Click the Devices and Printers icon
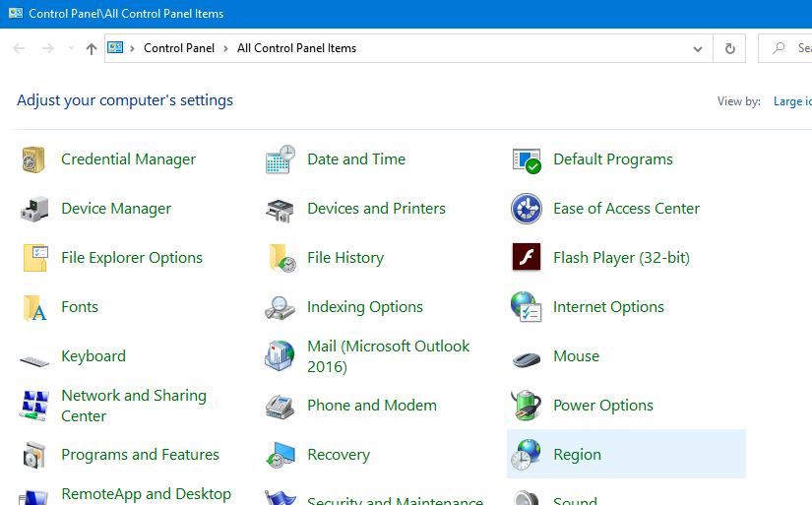This screenshot has width=812, height=505. pos(281,209)
